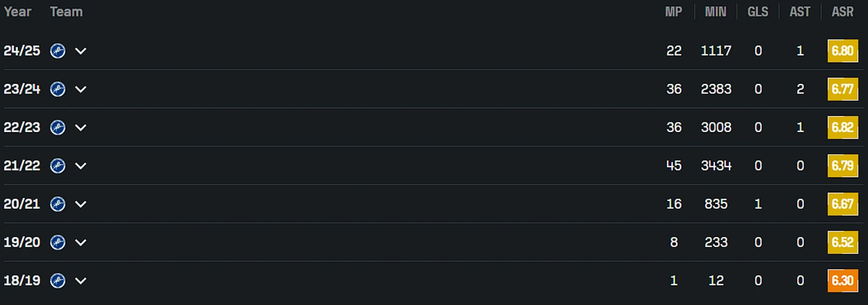Expand the 23/24 season details
This screenshot has width=868, height=305.
pyautogui.click(x=81, y=89)
